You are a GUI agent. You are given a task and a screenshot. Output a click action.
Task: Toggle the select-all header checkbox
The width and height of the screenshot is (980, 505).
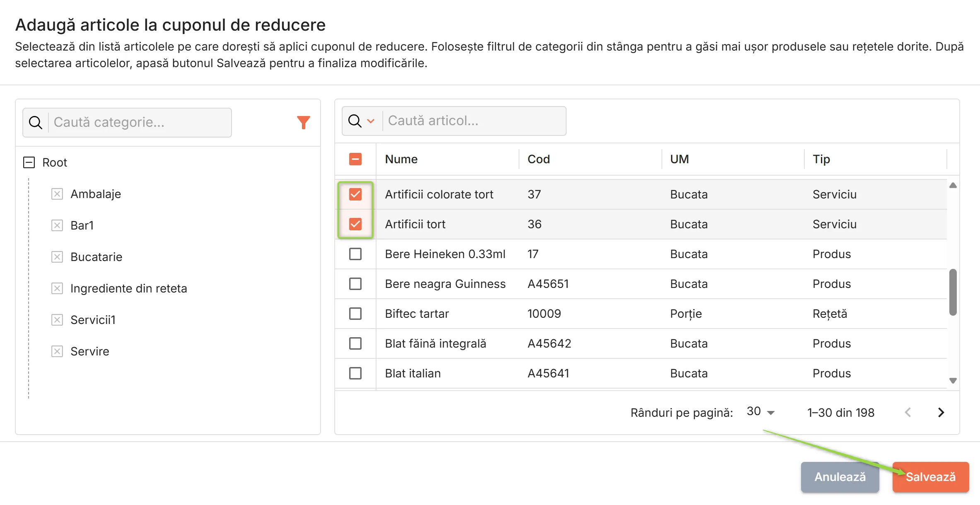[355, 159]
